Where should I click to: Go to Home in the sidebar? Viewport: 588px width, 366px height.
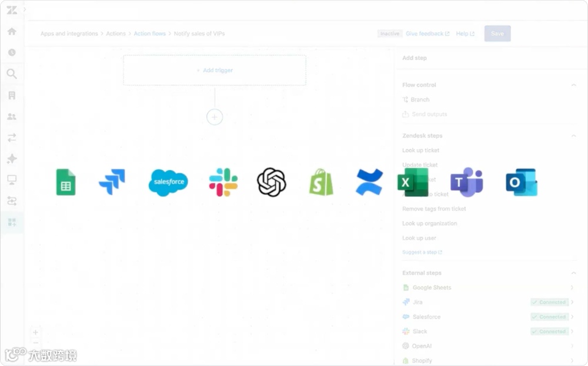click(x=12, y=31)
